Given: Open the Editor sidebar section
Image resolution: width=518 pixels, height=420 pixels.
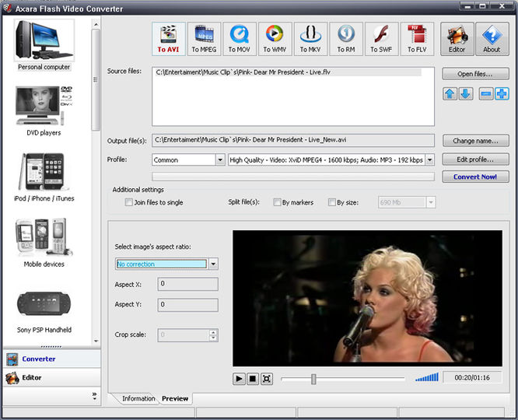Looking at the screenshot, I should [51, 378].
